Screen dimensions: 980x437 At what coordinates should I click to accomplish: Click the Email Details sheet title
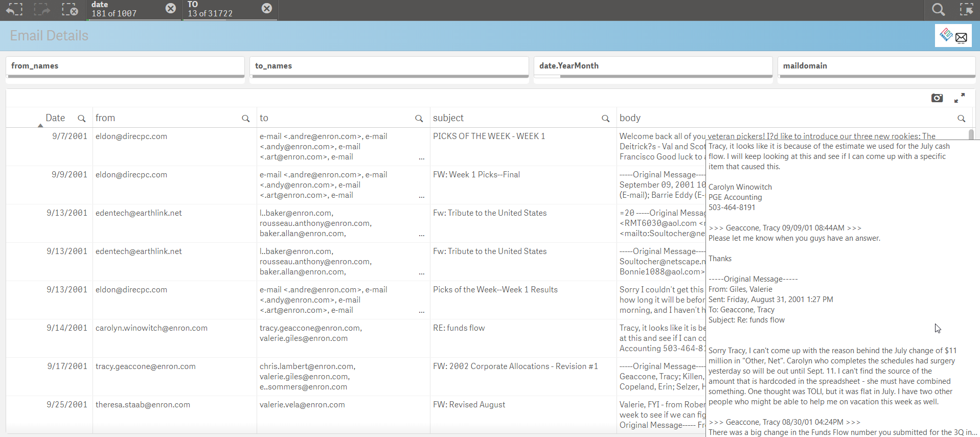pyautogui.click(x=49, y=36)
